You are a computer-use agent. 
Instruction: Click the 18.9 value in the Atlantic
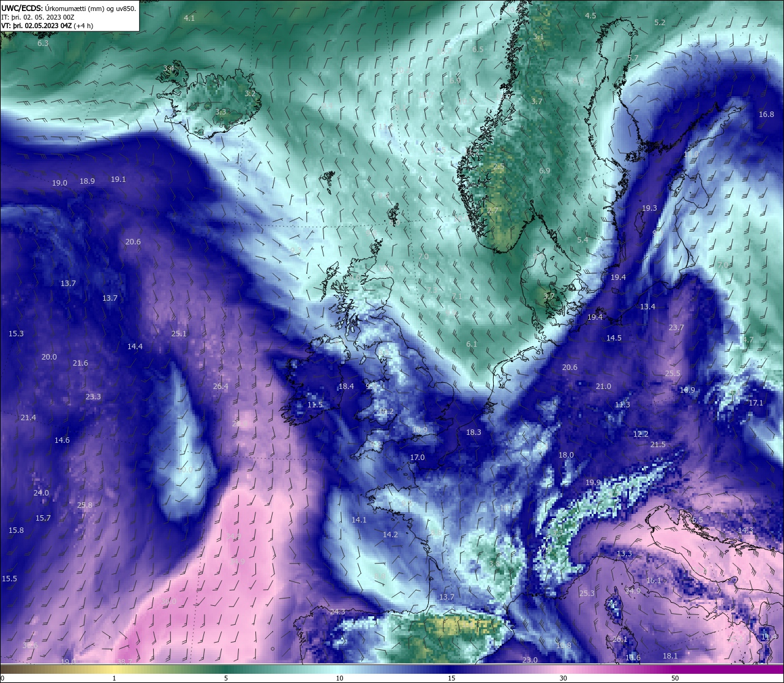[x=88, y=181]
